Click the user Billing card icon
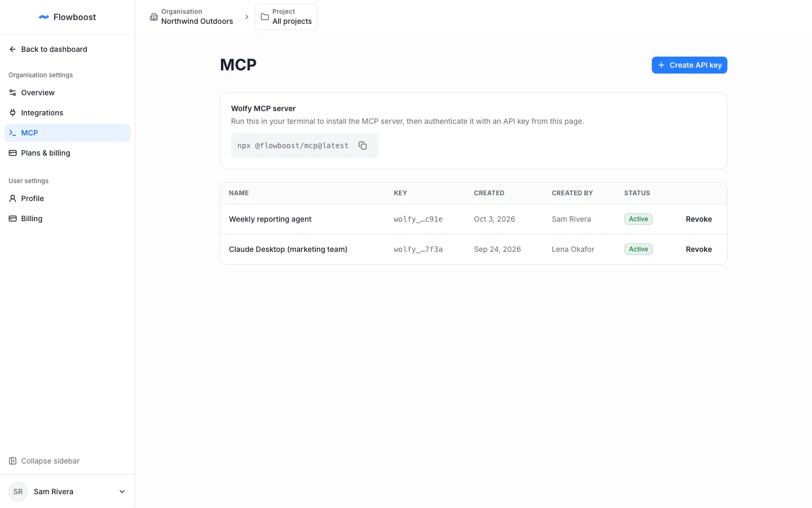Screen dimensions: 812x508 pyautogui.click(x=13, y=219)
